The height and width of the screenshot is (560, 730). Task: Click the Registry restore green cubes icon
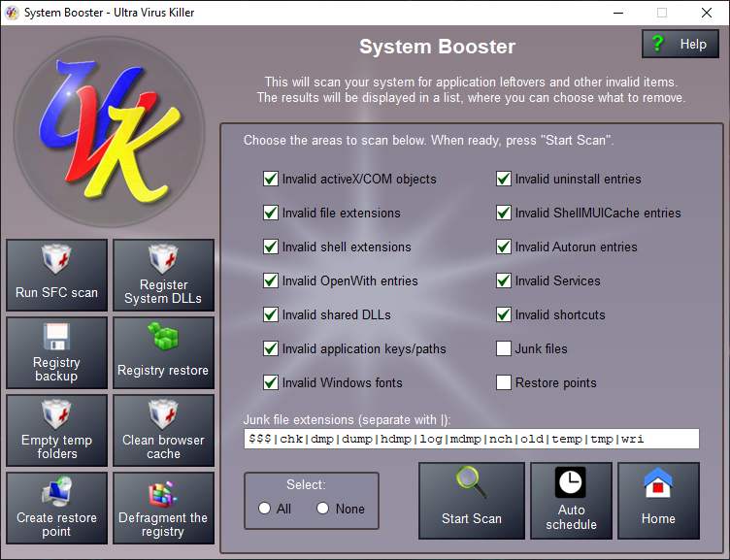tap(163, 336)
